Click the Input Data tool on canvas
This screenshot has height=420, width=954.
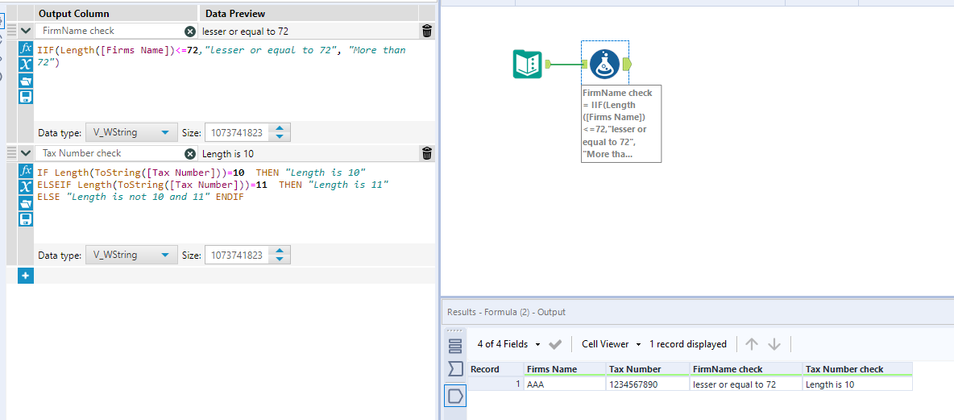pos(527,64)
